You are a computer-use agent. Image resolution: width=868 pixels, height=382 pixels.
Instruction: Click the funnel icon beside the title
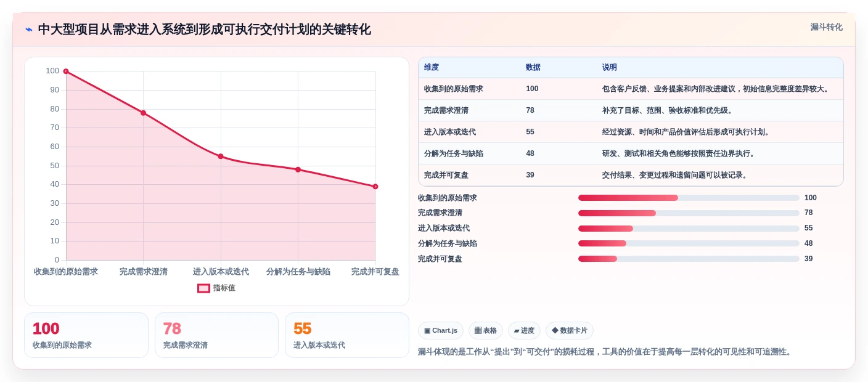coord(29,30)
